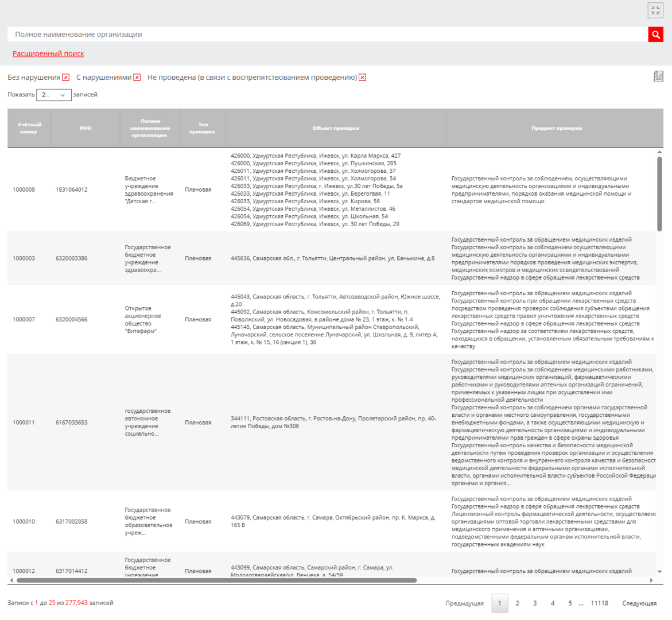This screenshot has height=620, width=672.
Task: Select record number 1000011
Action: [x=24, y=423]
